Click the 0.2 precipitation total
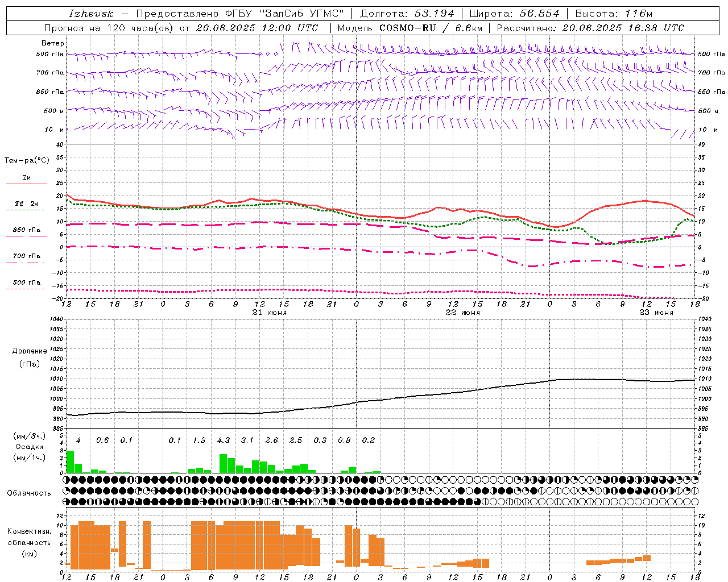Screen dimensions: 728x582 tap(369, 440)
